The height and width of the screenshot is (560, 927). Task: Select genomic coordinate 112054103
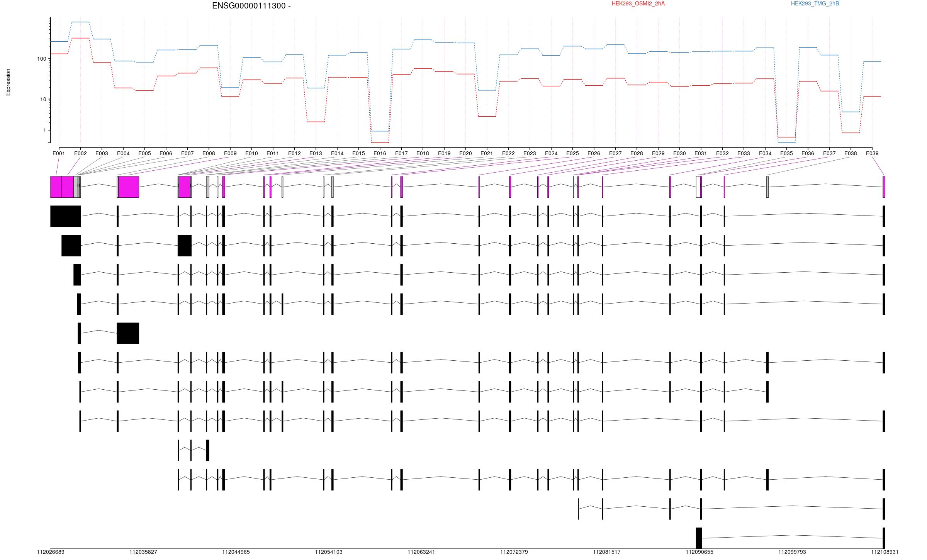[329, 552]
